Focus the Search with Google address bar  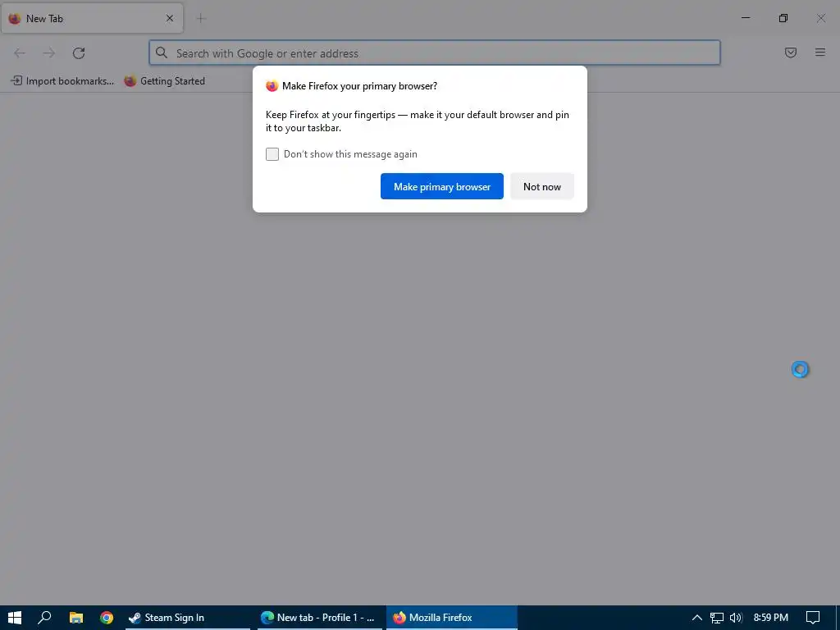pos(435,53)
